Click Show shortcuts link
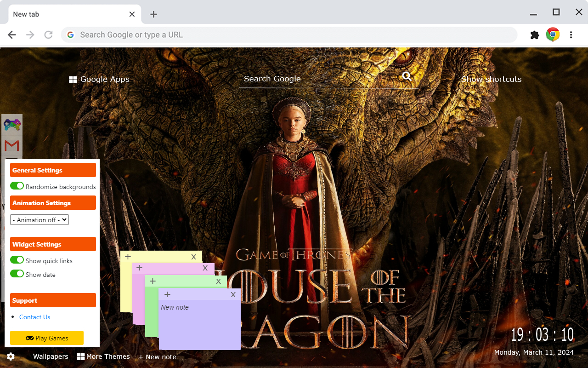This screenshot has width=588, height=368. 492,79
